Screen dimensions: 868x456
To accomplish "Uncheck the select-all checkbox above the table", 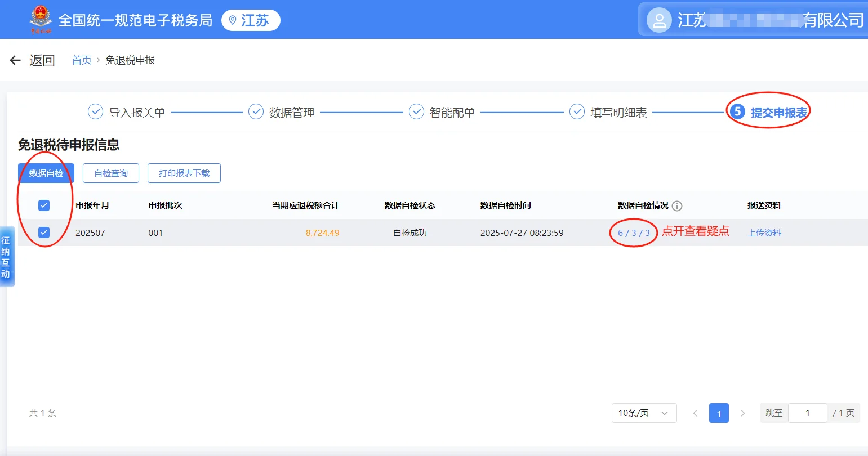I will (43, 205).
